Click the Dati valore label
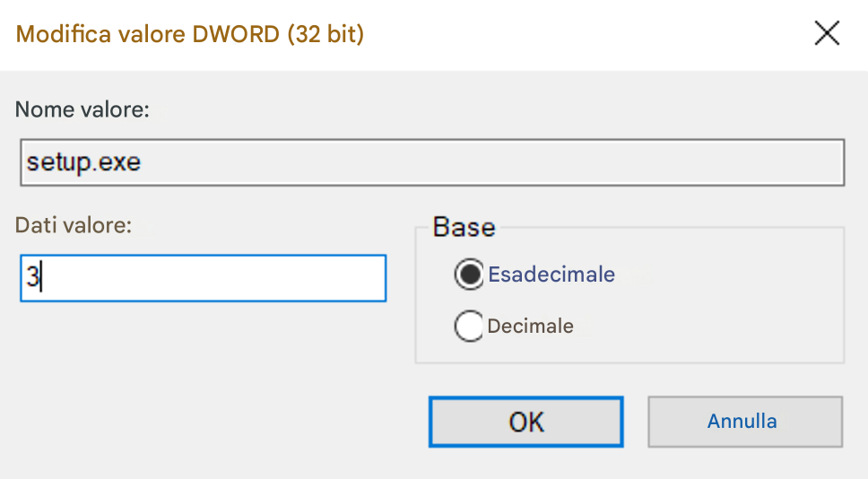This screenshot has height=479, width=868. [73, 225]
